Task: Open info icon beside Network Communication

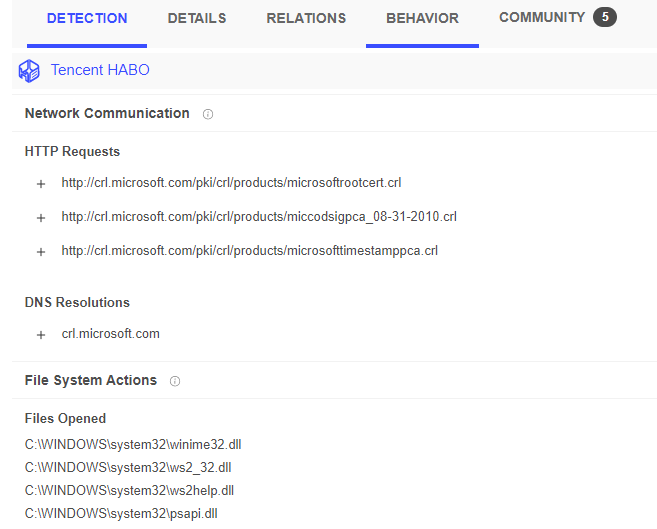Action: (x=208, y=114)
